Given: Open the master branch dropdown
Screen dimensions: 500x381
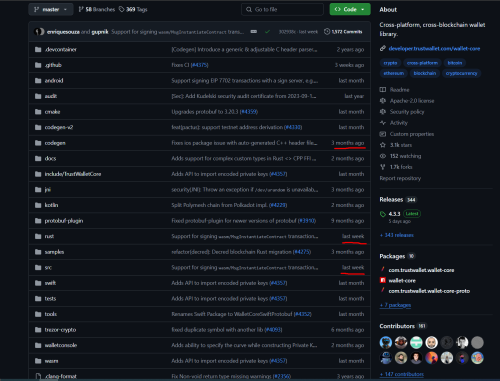Looking at the screenshot, I should point(50,9).
